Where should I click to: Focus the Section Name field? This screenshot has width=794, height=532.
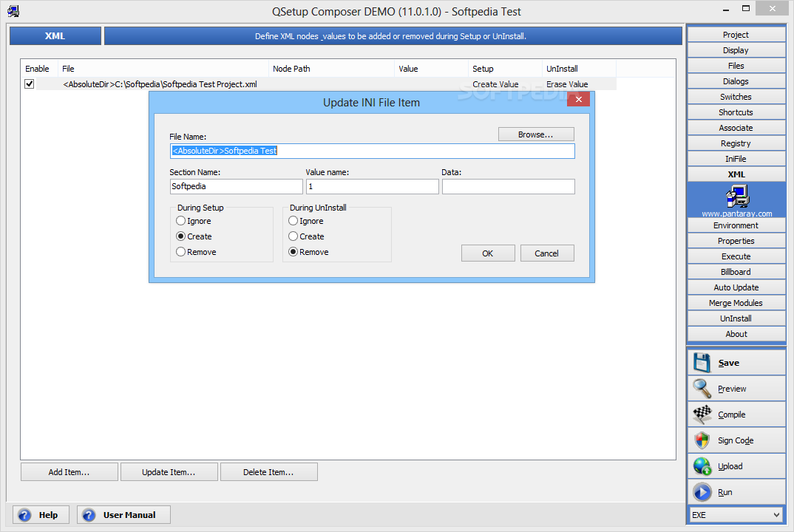pyautogui.click(x=236, y=186)
